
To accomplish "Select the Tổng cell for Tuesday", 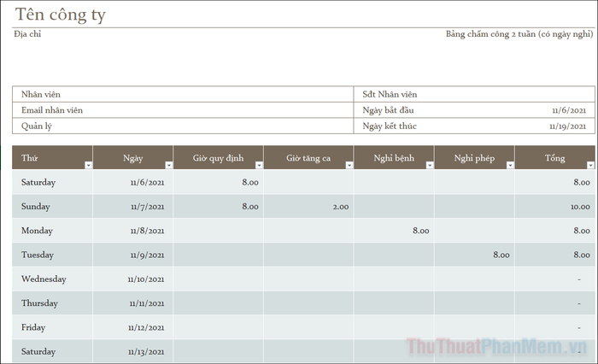I will [x=555, y=255].
